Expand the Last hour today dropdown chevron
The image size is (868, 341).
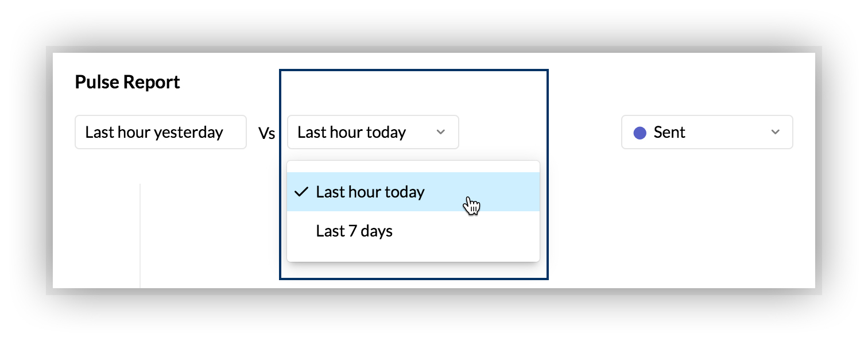click(440, 132)
